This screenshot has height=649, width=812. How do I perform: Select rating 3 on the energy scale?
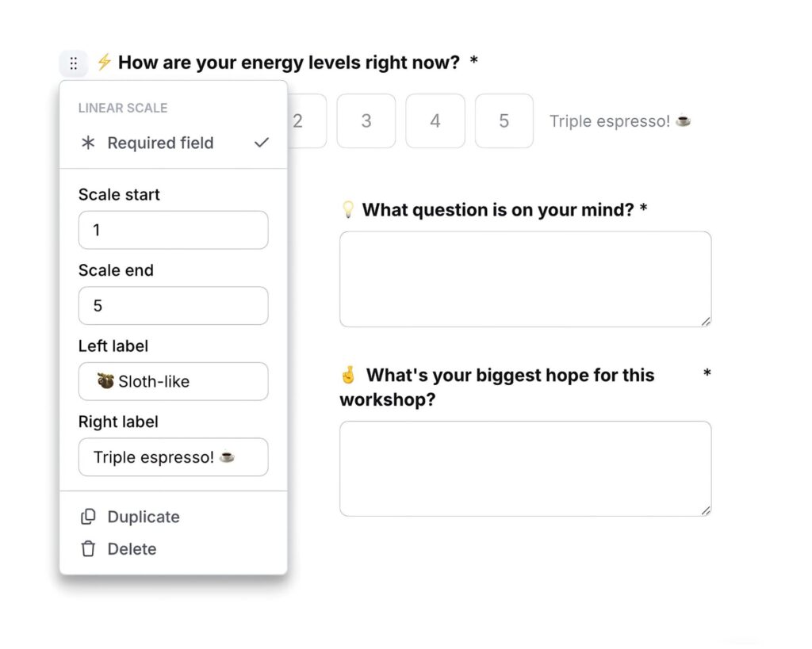[x=366, y=121]
